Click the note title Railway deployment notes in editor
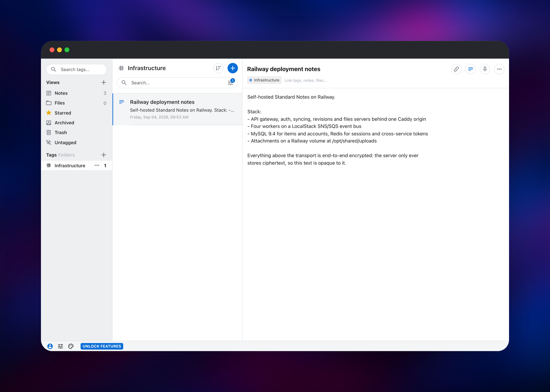 coord(284,69)
